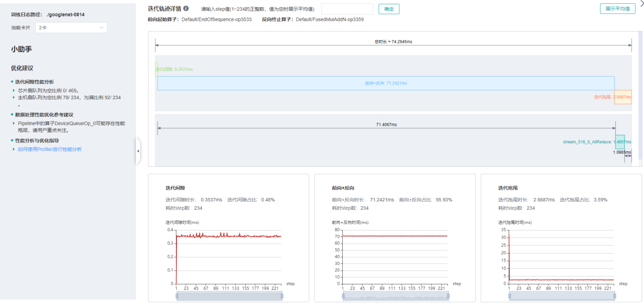The width and height of the screenshot is (644, 304).
Task: Click the 展示平均值 button
Action: [617, 9]
